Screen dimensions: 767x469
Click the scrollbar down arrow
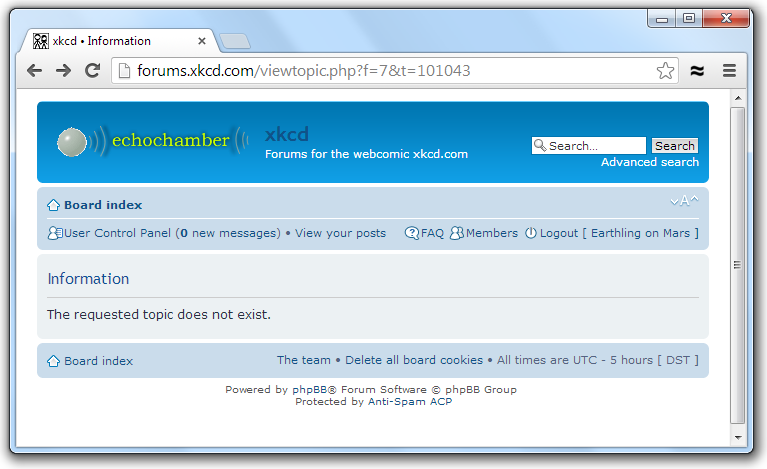point(738,438)
